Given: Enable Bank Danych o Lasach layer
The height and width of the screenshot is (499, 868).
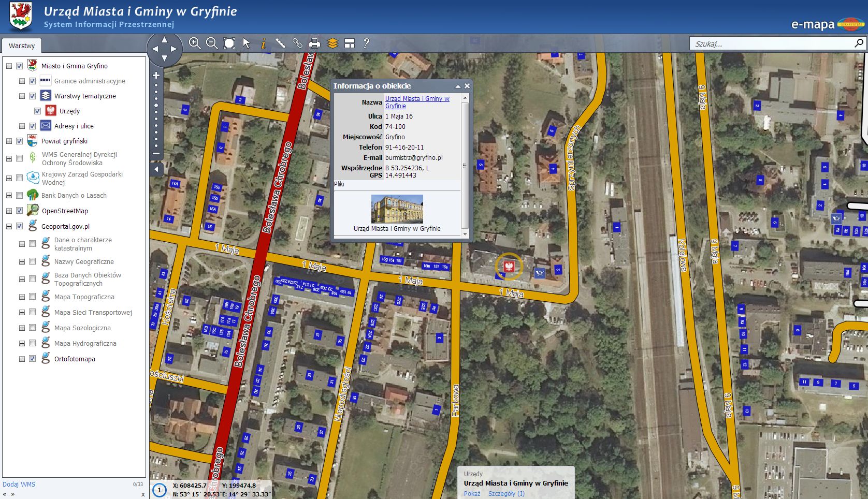Looking at the screenshot, I should pos(20,195).
